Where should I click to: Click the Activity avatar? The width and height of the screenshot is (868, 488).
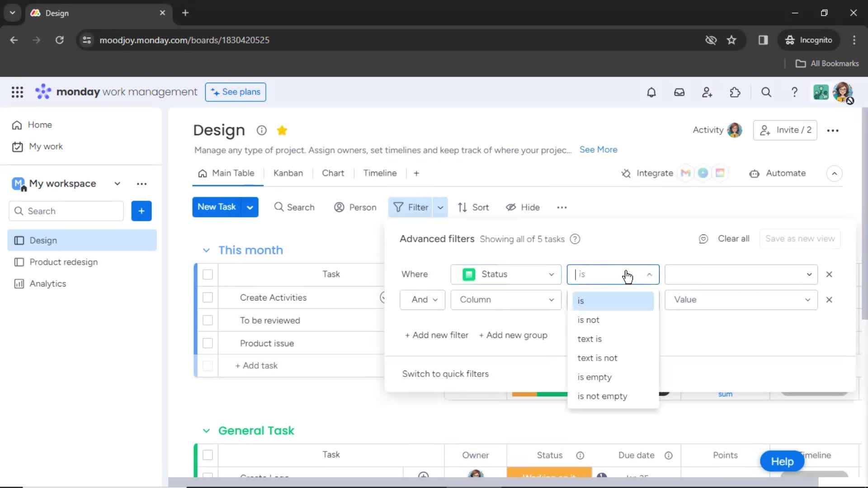click(x=735, y=131)
